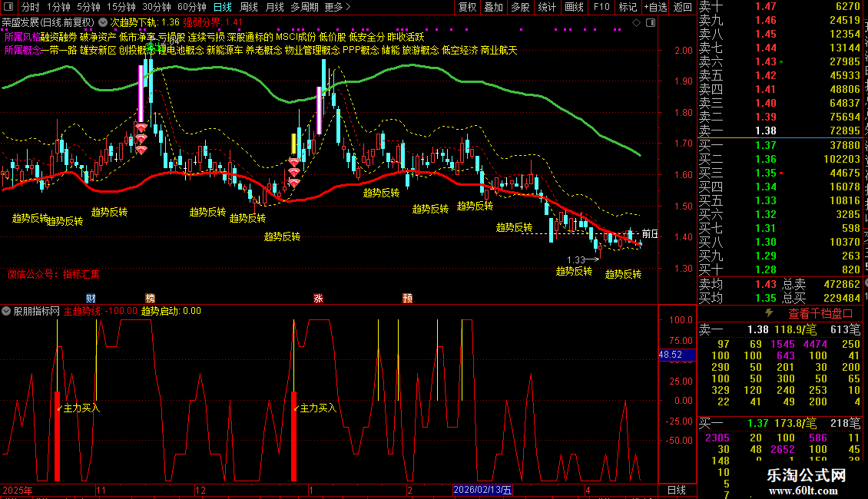Expand the 更多 periods menu
This screenshot has width=868, height=499.
pos(337,7)
